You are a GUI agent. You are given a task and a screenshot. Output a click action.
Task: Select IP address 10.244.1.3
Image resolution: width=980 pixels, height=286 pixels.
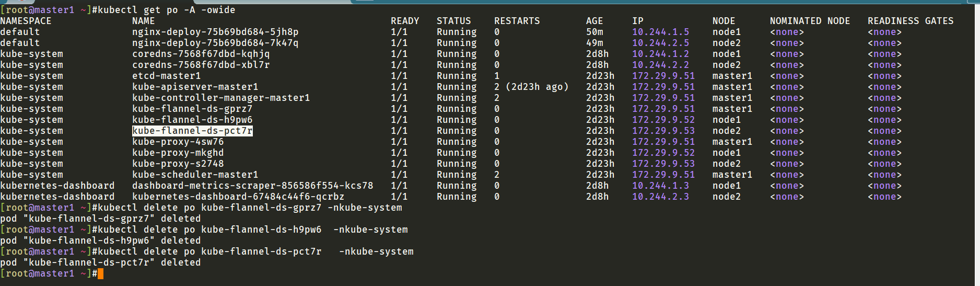coord(661,186)
